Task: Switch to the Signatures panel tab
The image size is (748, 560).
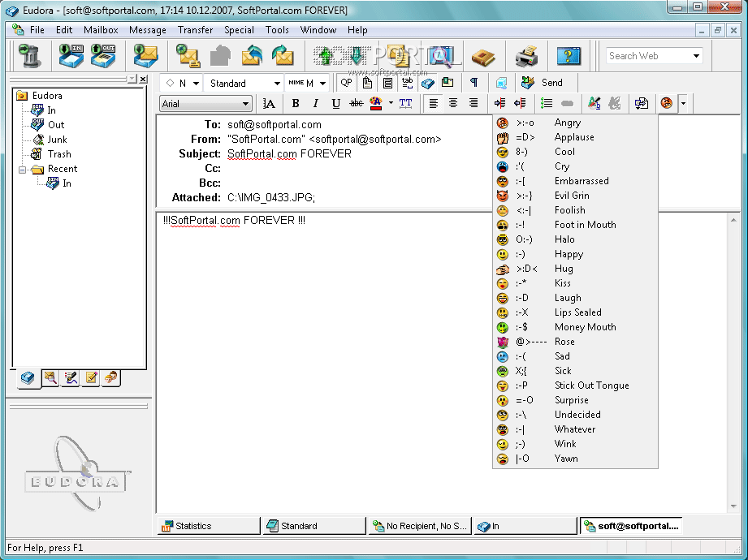Action: click(x=71, y=378)
